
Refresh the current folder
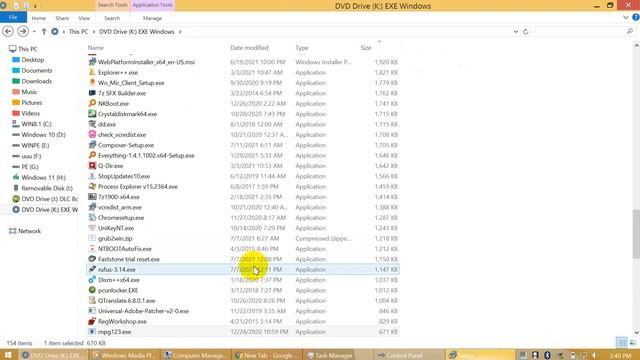pos(526,31)
